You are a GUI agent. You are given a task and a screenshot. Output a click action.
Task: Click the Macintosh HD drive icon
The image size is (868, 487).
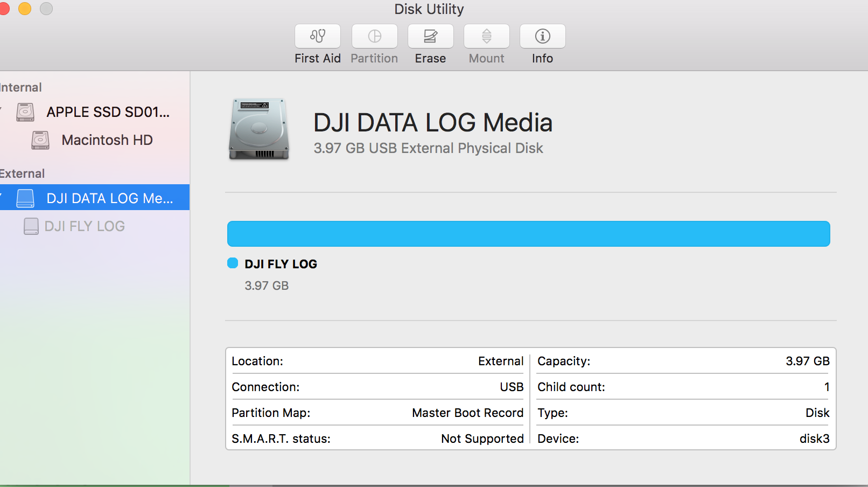pyautogui.click(x=40, y=140)
